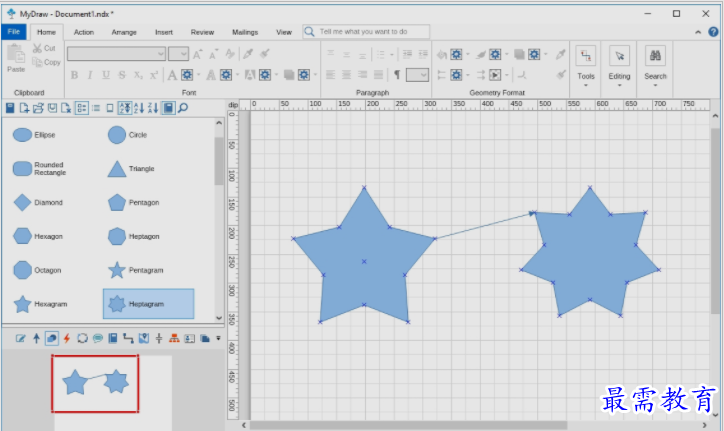Expand the Tools dropdown
This screenshot has height=431, width=724.
click(x=585, y=67)
